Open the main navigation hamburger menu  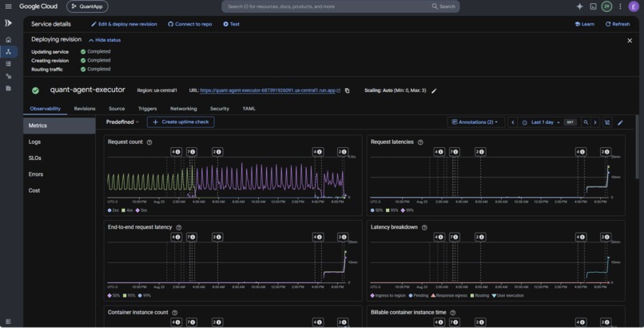pyautogui.click(x=8, y=6)
